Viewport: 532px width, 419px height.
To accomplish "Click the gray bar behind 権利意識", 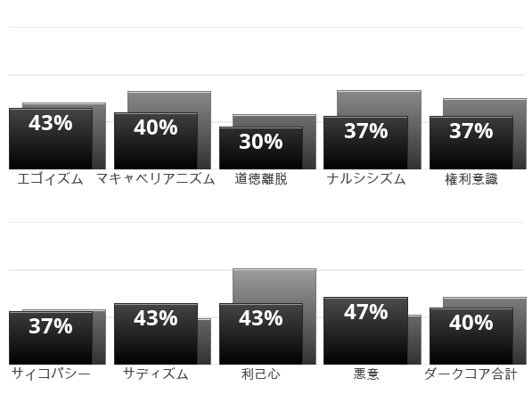I will tap(485, 107).
